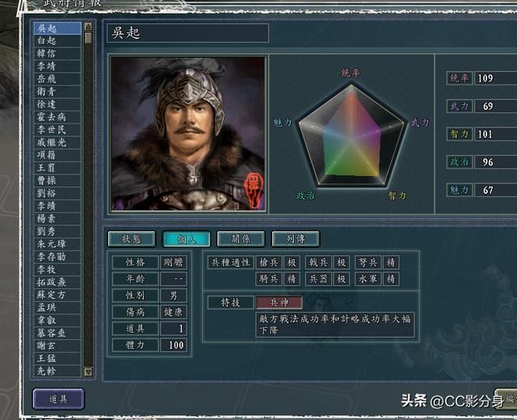Click the red 兵神 skill badge
The width and height of the screenshot is (517, 420).
tap(280, 302)
